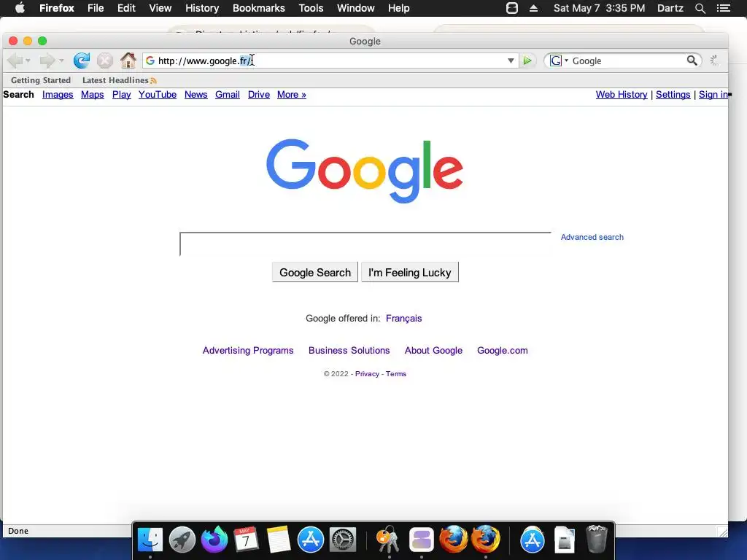Click the News link
Screen dimensions: 747x560
196,95
